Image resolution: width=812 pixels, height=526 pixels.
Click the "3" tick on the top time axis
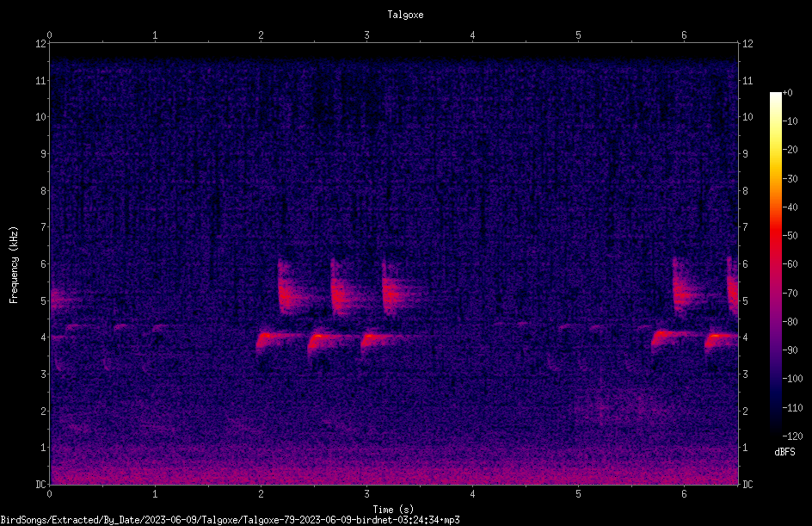click(x=366, y=35)
